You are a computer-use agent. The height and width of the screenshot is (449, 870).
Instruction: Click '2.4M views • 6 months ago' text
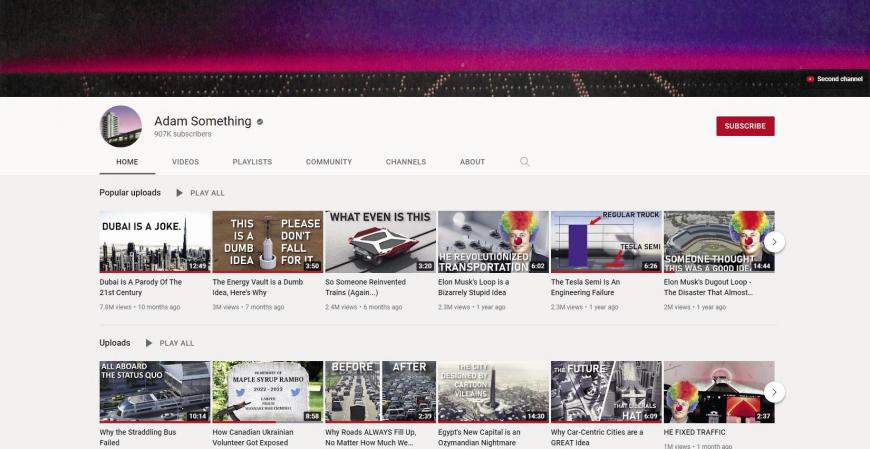point(363,307)
